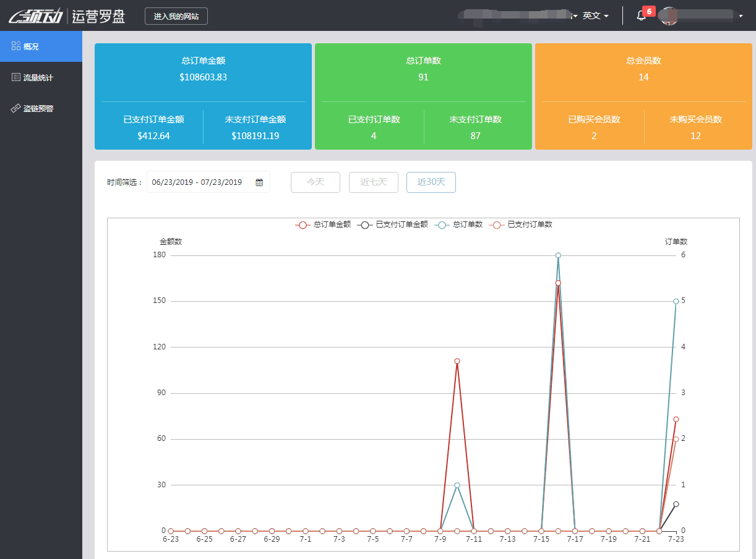756x559 pixels.
Task: Open the calendar icon in date filter
Action: pos(259,182)
